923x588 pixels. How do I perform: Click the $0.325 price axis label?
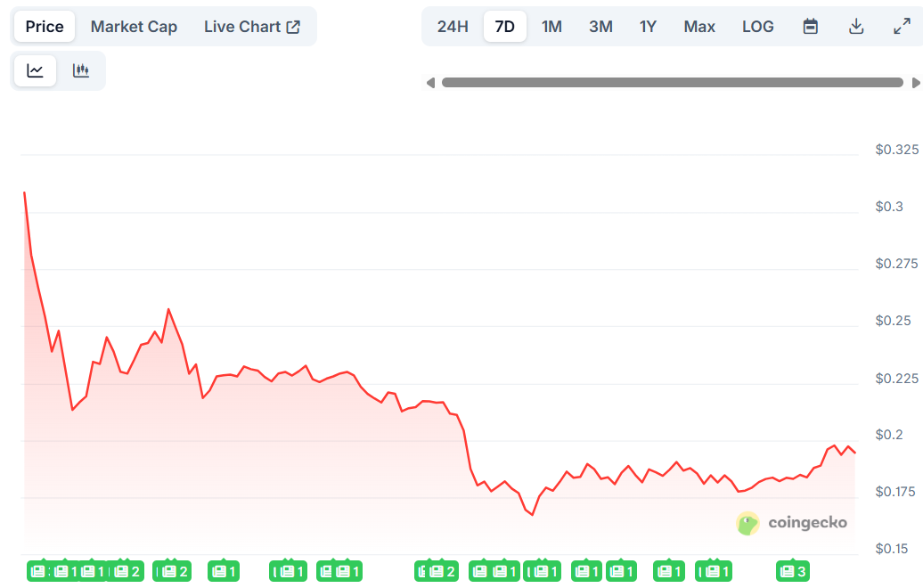896,150
